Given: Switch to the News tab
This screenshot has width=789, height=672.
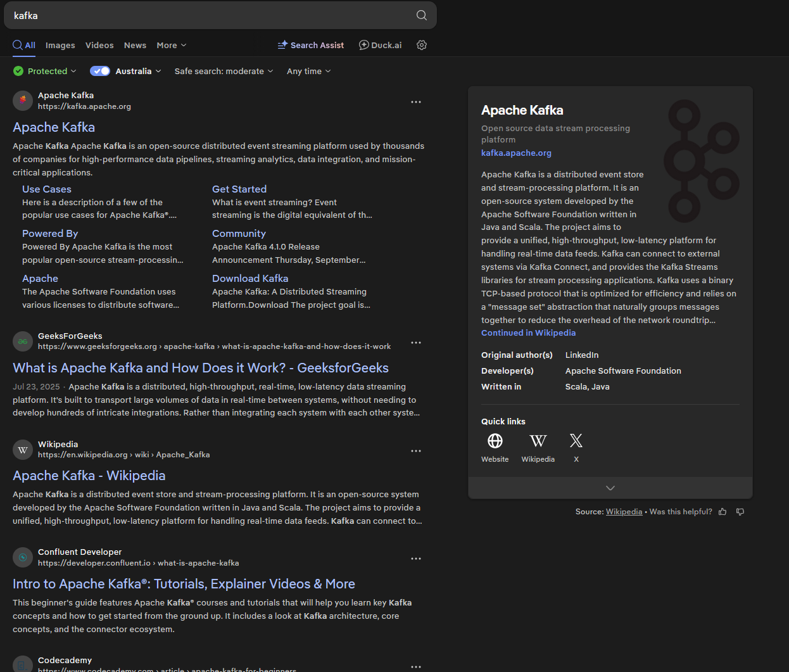Looking at the screenshot, I should coord(135,45).
